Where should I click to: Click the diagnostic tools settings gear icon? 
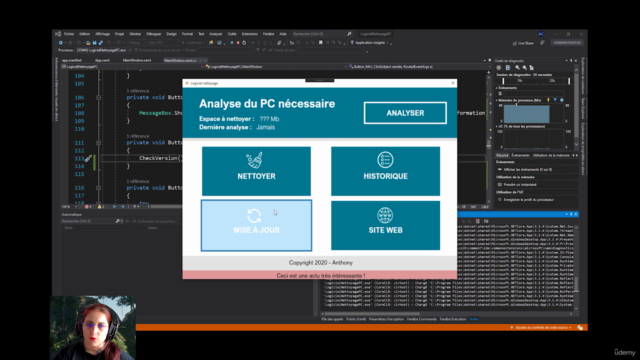(499, 68)
